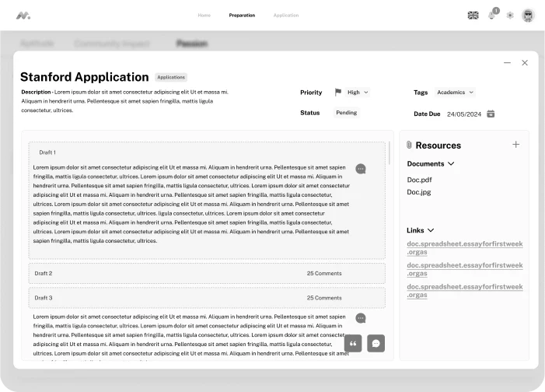The height and width of the screenshot is (392, 545).
Task: Click the chat floating button
Action: pyautogui.click(x=376, y=343)
